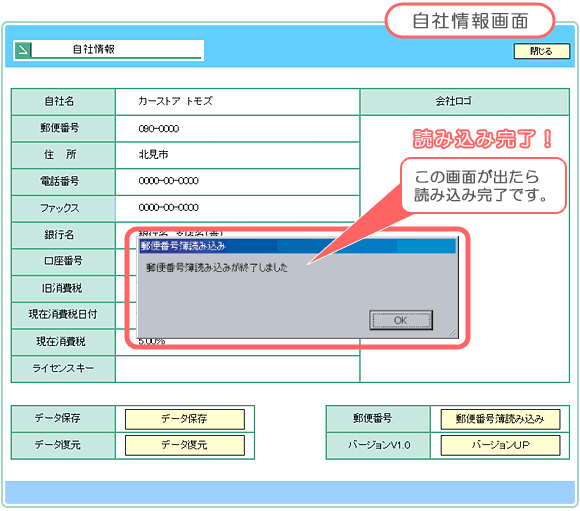The width and height of the screenshot is (580, 511).
Task: Click the 郵便番号簿読み込み button
Action: tap(500, 419)
